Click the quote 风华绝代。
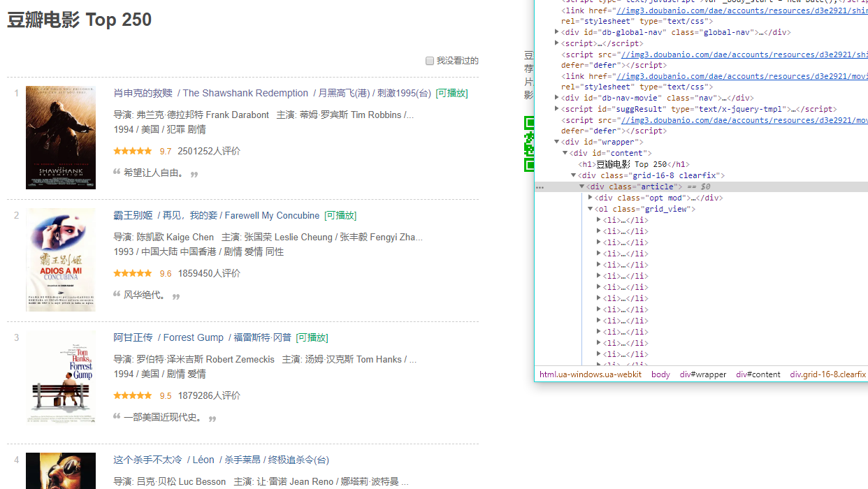 (145, 295)
